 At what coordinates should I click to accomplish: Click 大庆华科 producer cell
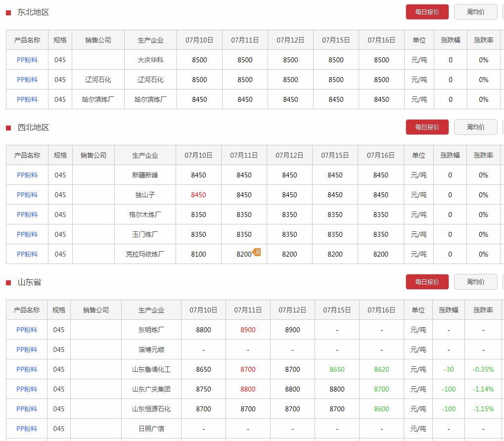[x=150, y=60]
